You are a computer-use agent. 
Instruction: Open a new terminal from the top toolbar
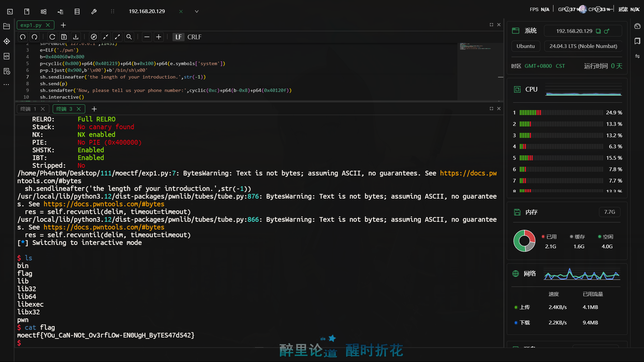pyautogui.click(x=10, y=11)
